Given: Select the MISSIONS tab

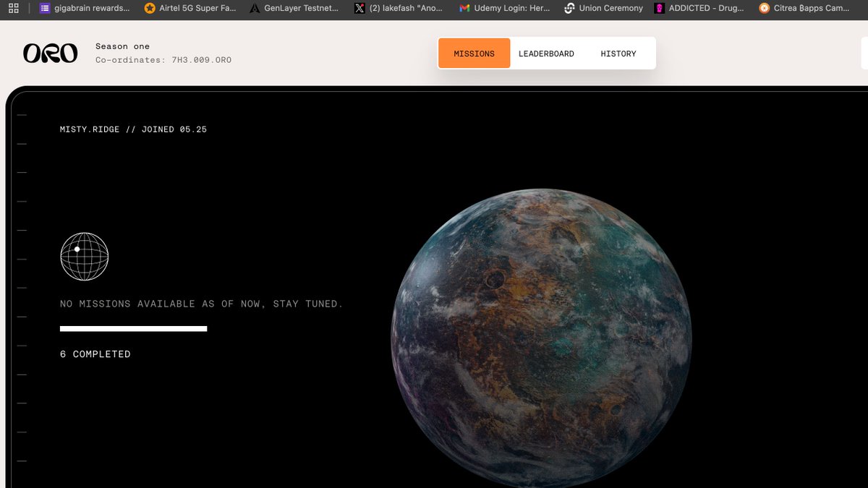Looking at the screenshot, I should 475,53.
